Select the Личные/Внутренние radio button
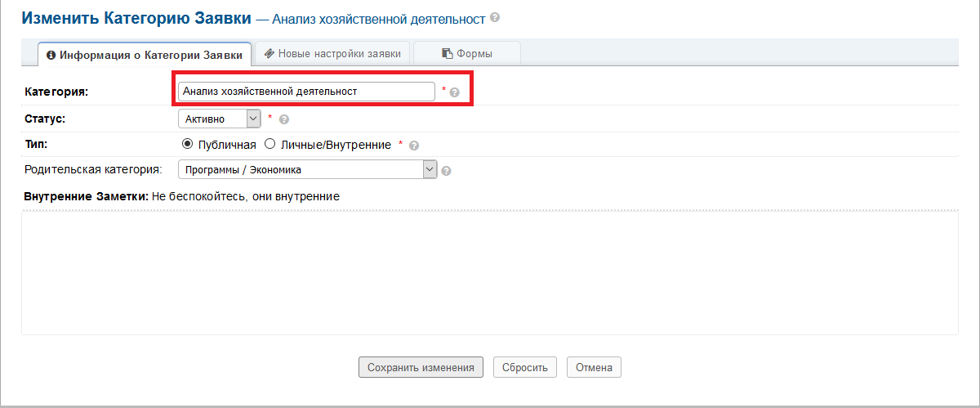Screen dimensions: 980x408 click(x=269, y=145)
